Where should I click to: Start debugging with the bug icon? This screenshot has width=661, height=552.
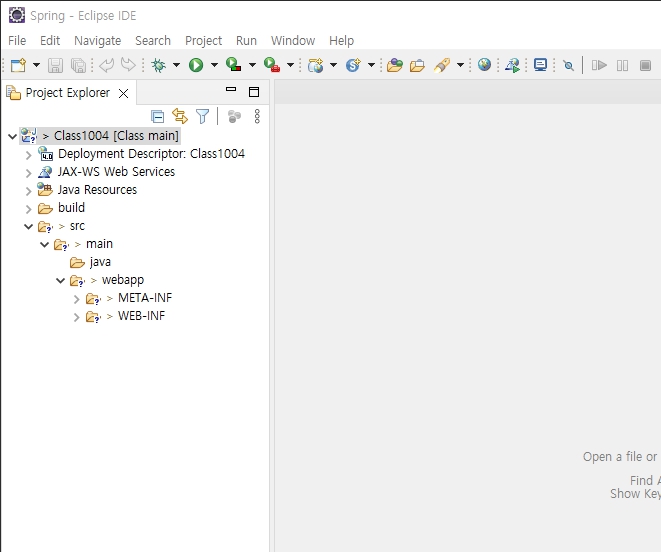tap(159, 65)
